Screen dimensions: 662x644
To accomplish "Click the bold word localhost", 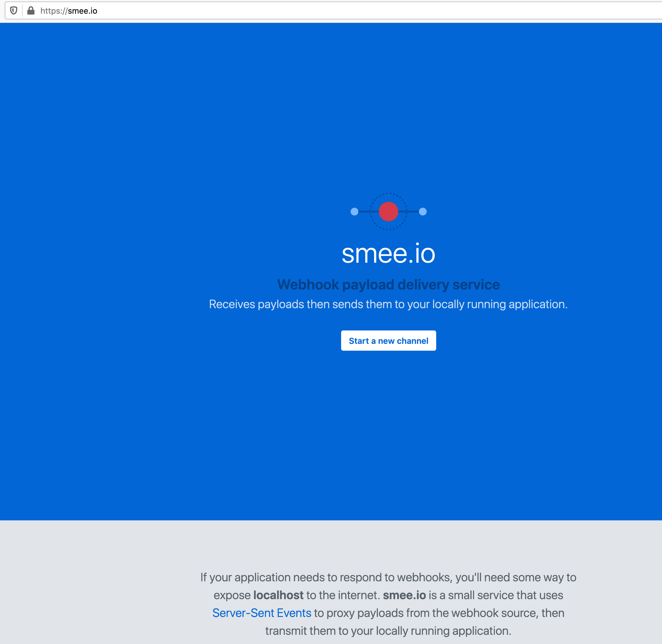I will point(278,595).
